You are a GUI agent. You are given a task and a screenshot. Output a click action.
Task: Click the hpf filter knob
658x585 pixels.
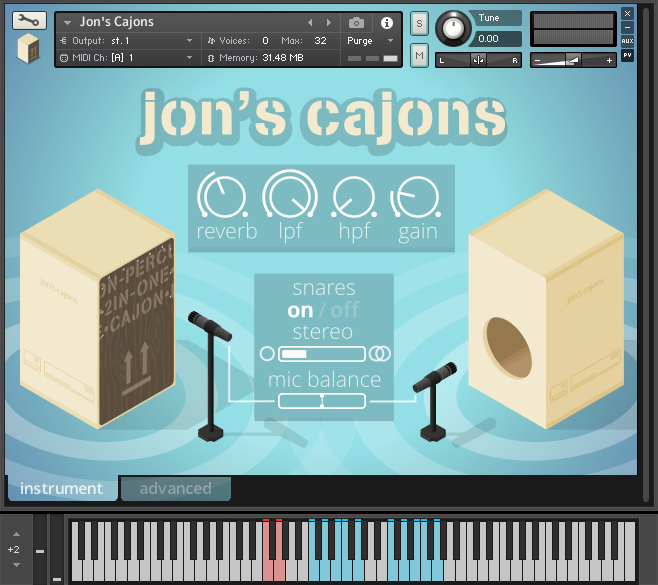pos(354,197)
